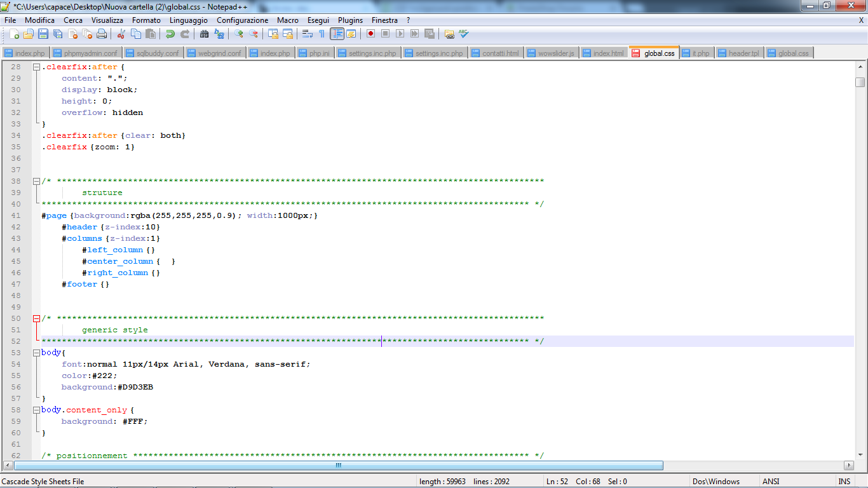This screenshot has width=868, height=488.
Task: Toggle synchronized horizontal scrolling
Action: click(288, 34)
